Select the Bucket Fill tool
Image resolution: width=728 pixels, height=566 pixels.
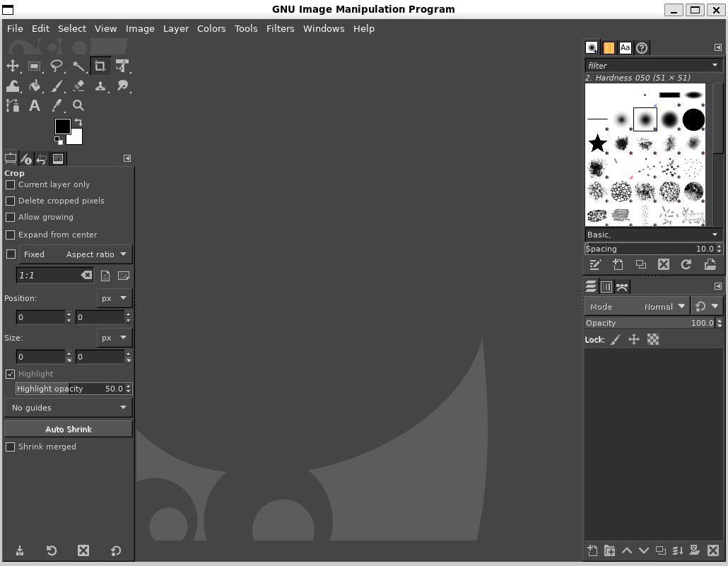pos(35,86)
